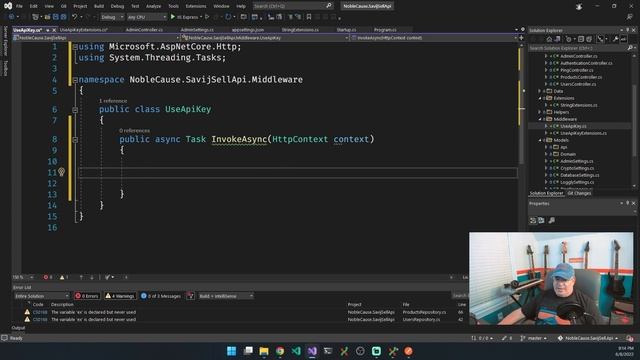Click the lightbulb quick actions icon on line 11

61,172
